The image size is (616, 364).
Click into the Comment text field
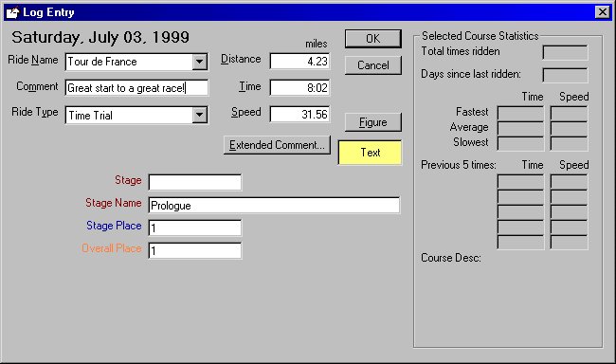click(x=136, y=87)
